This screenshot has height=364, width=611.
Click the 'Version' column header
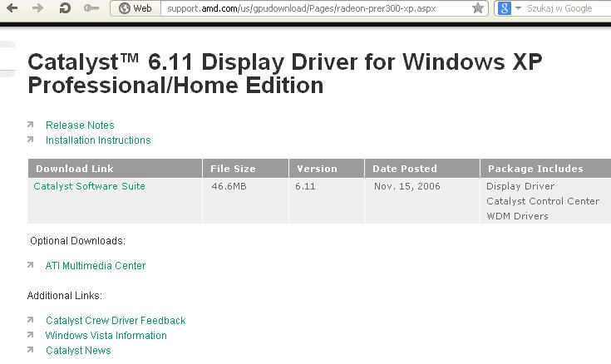(327, 169)
